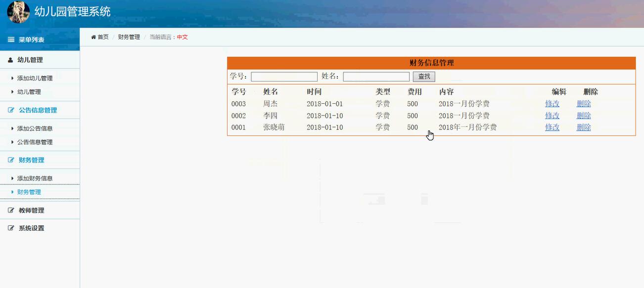The height and width of the screenshot is (288, 644).
Task: Click the edit icon beside 公告信息管理
Action: [x=11, y=110]
